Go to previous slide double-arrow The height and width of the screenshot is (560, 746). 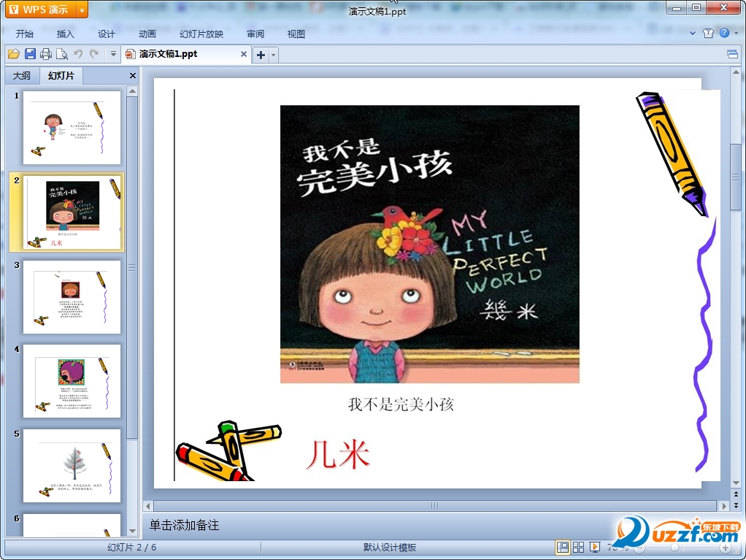pyautogui.click(x=736, y=494)
